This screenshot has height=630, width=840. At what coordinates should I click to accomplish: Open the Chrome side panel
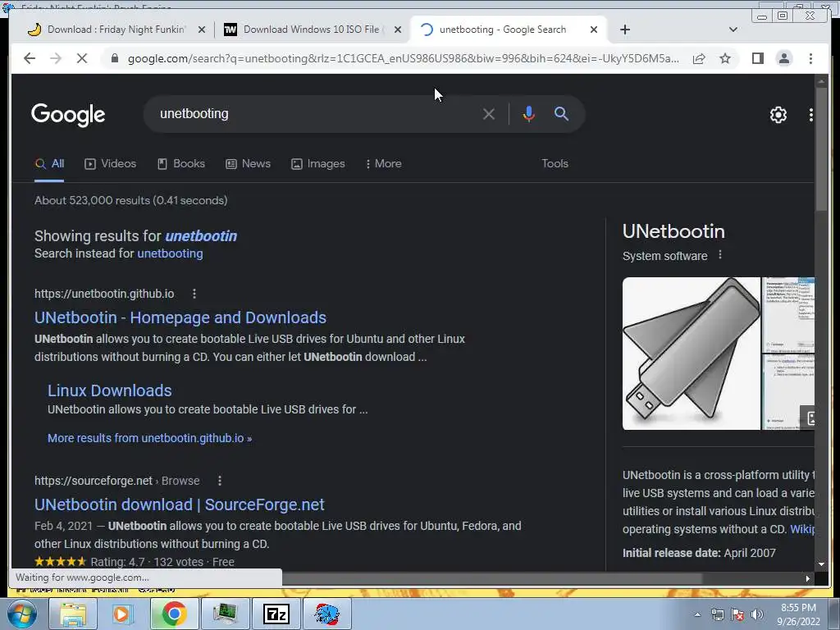tap(757, 58)
